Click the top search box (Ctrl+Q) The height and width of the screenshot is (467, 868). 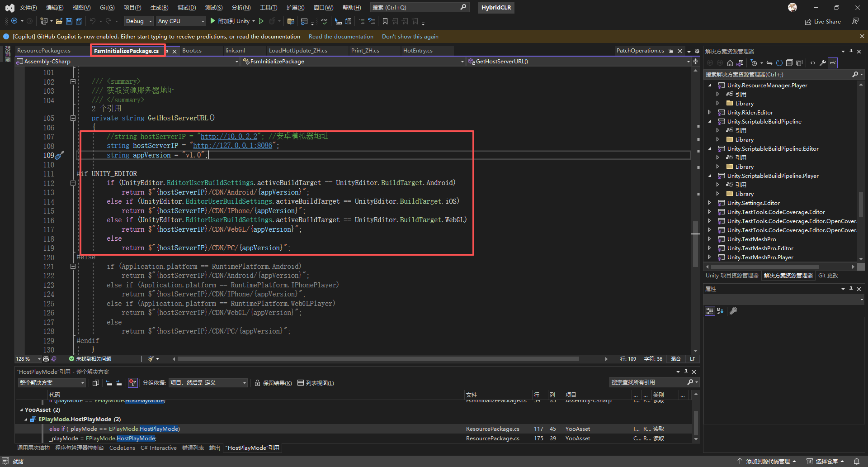(419, 8)
